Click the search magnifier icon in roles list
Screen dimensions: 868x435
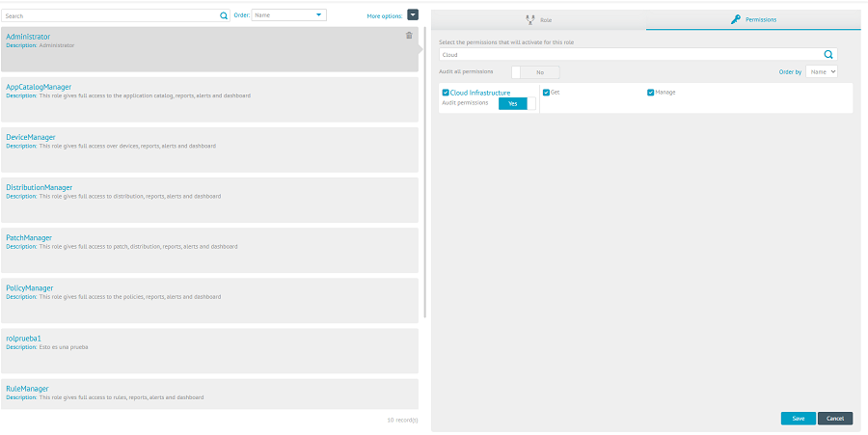[x=224, y=16]
